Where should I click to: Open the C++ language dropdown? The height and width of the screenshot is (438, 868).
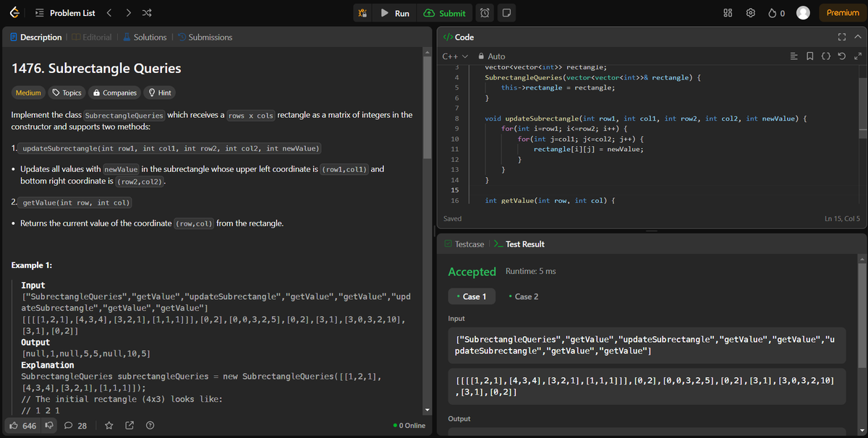[x=452, y=56]
